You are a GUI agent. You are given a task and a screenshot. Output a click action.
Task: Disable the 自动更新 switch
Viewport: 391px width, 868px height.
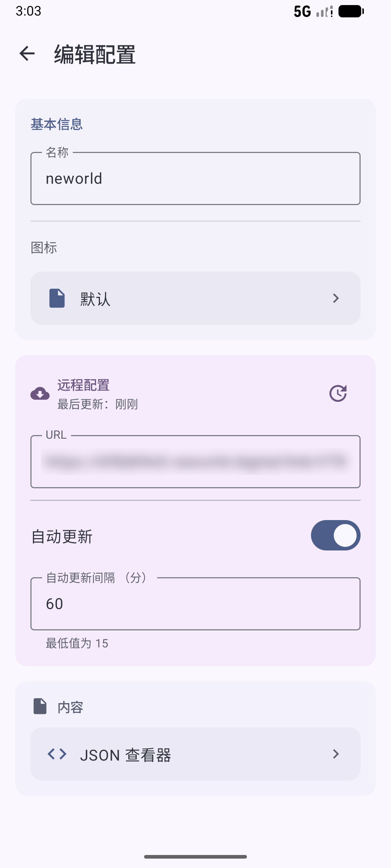[x=335, y=535]
